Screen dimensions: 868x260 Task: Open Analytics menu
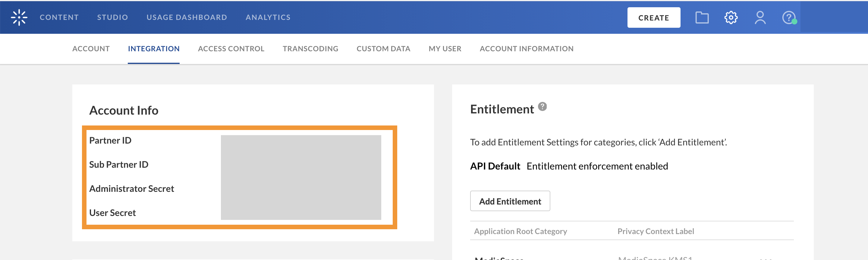pos(268,17)
